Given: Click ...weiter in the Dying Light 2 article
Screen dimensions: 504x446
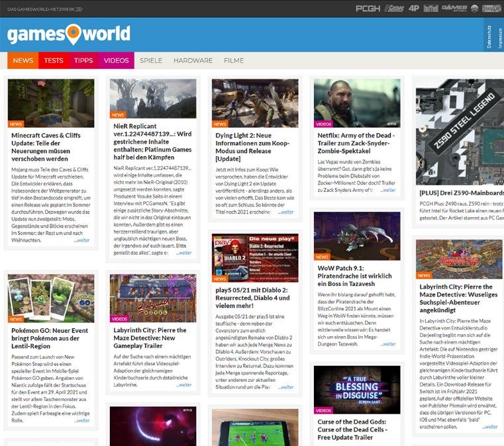Looking at the screenshot, I should 285,212.
